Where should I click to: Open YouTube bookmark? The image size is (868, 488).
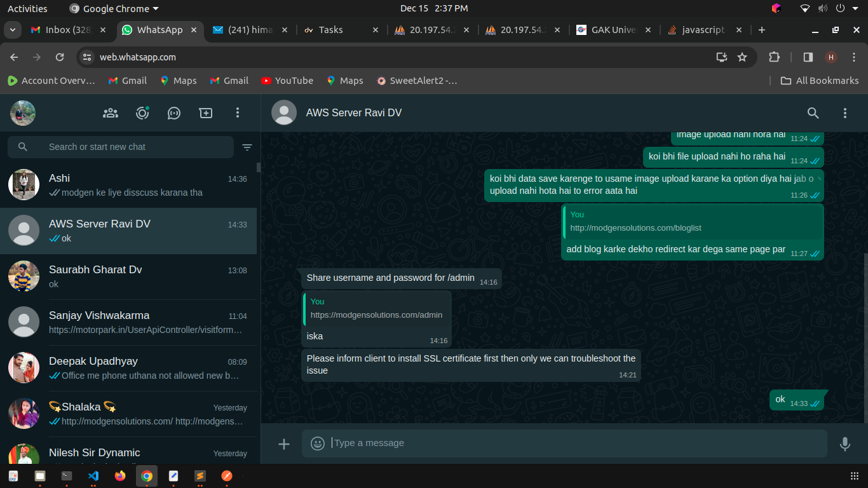point(287,81)
